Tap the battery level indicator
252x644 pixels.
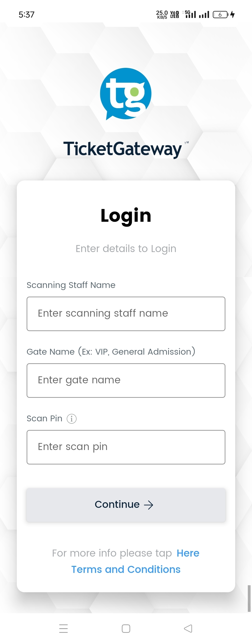coord(220,14)
